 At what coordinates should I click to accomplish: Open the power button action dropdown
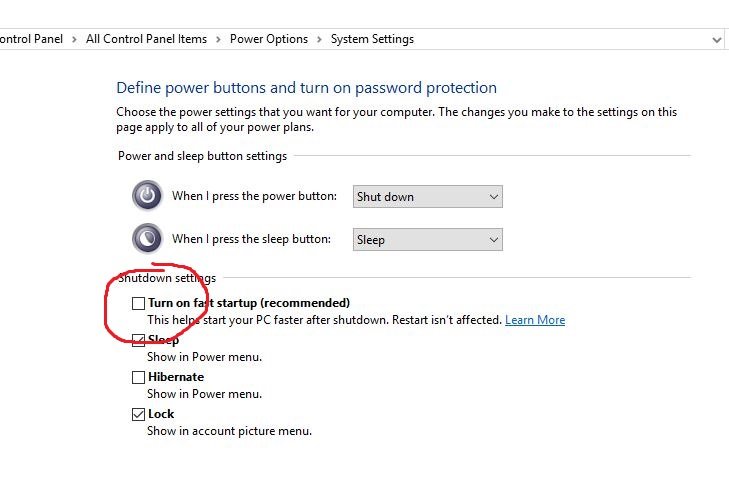[x=428, y=197]
